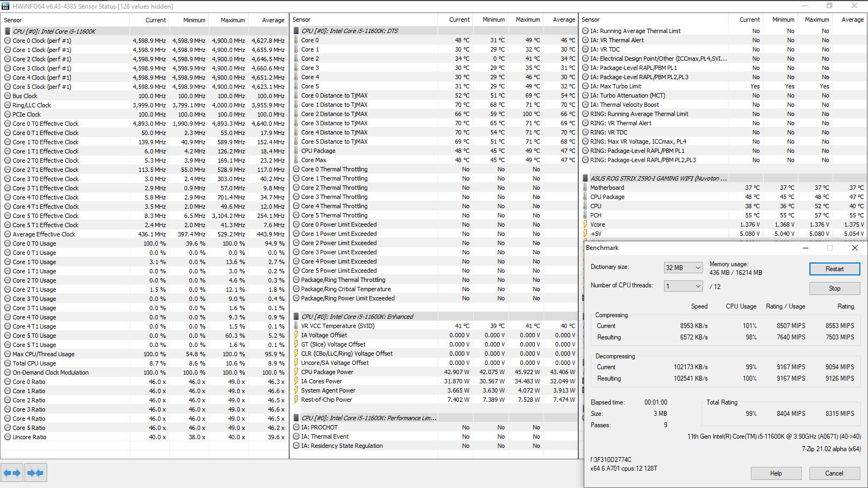Select the Core 0 T0 Usage row

point(144,243)
